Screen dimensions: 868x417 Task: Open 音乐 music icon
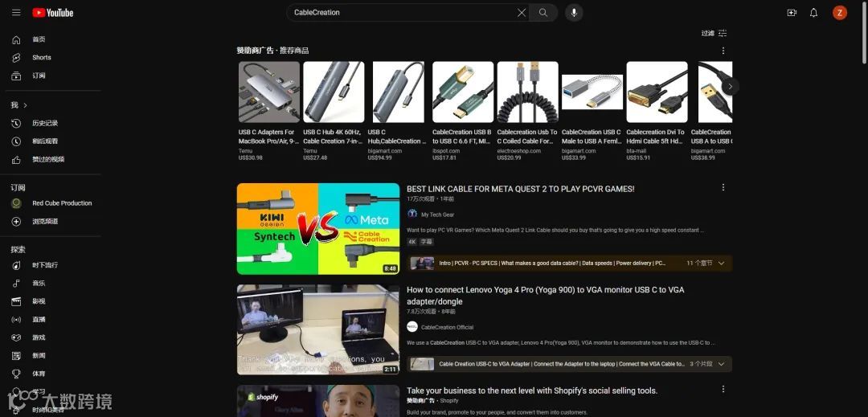[x=16, y=283]
